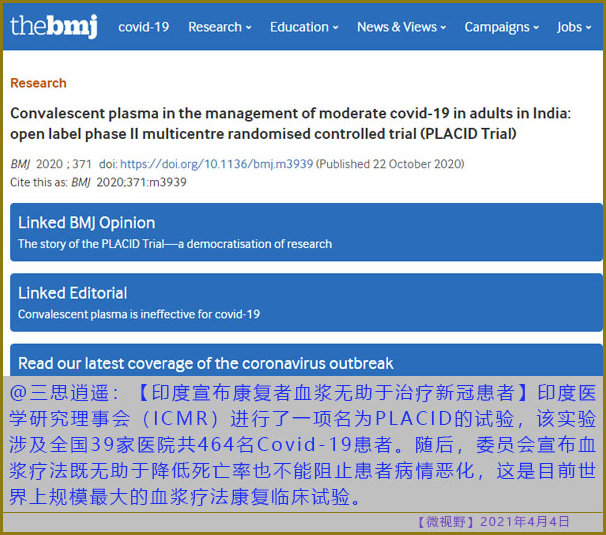Screen dimensions: 606x535
Task: Open the Linked BMJ Opinion box
Action: click(306, 232)
